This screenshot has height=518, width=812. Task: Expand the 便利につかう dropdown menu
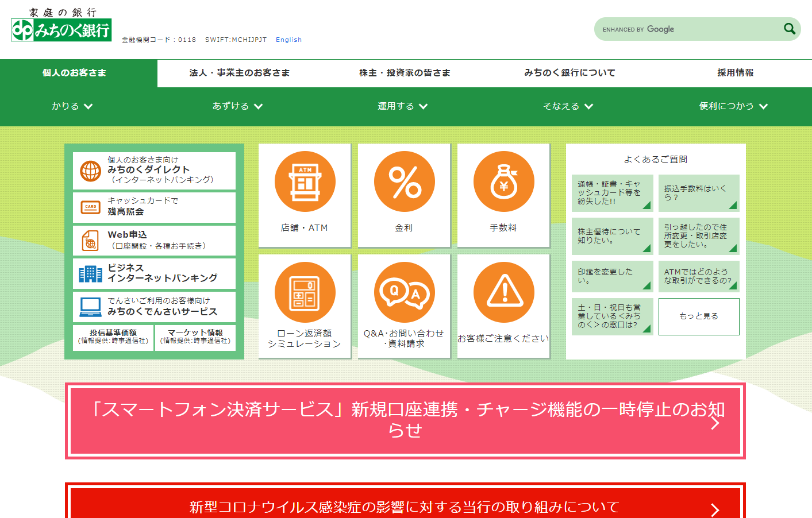point(733,106)
